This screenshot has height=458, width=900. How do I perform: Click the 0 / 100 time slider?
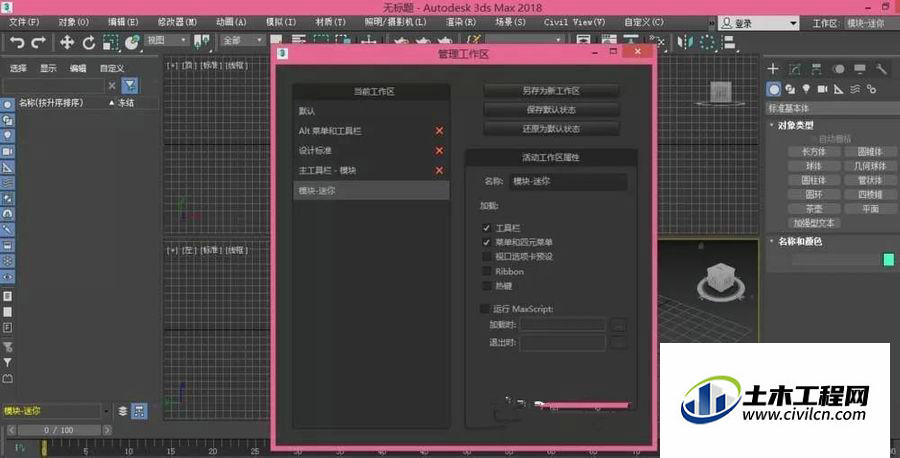tap(59, 430)
